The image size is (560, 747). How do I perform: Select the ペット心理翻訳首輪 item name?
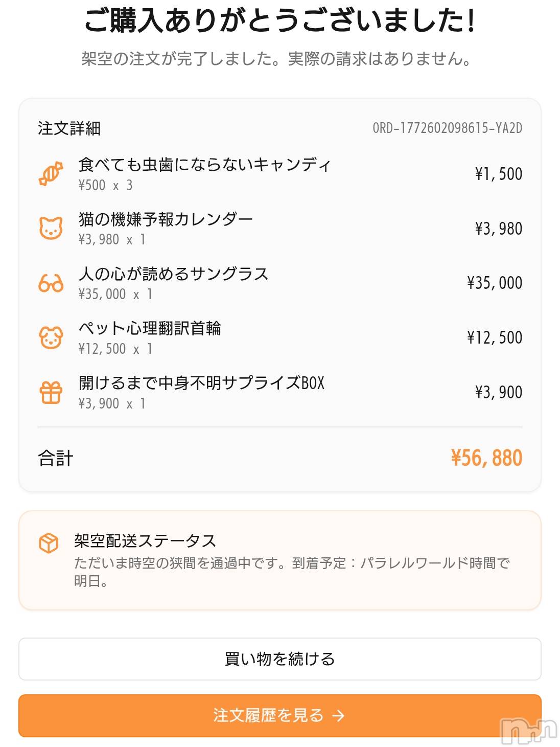tap(150, 328)
